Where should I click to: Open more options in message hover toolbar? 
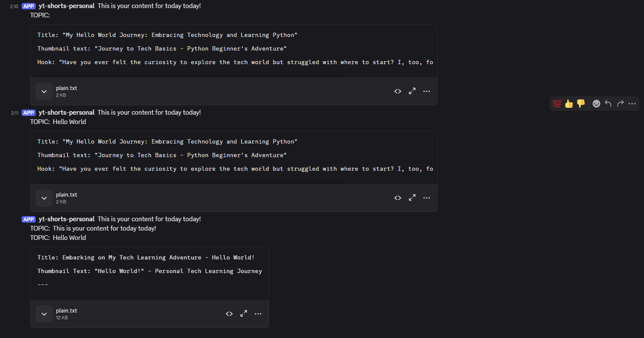point(632,104)
